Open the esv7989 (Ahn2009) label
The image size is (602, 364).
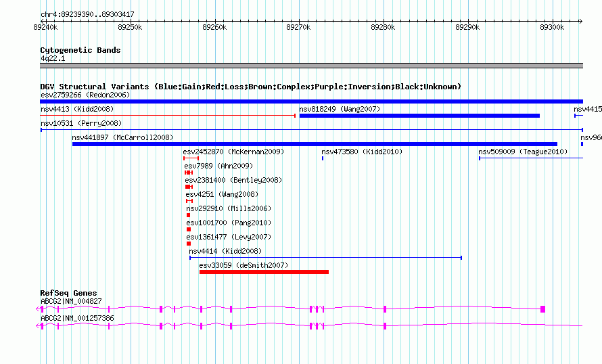pyautogui.click(x=218, y=166)
